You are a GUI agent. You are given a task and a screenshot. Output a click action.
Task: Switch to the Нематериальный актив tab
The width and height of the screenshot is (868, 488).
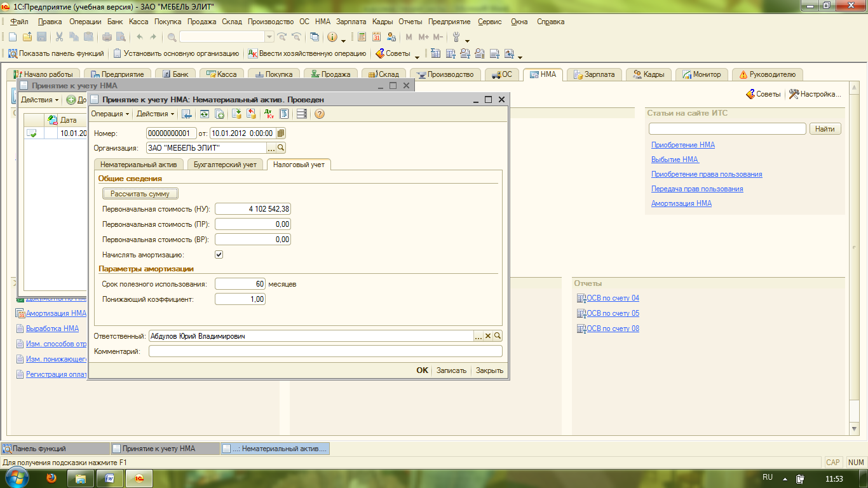(139, 165)
